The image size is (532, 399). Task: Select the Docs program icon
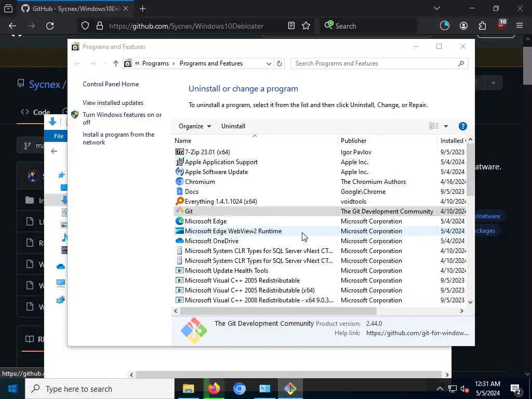(x=179, y=191)
